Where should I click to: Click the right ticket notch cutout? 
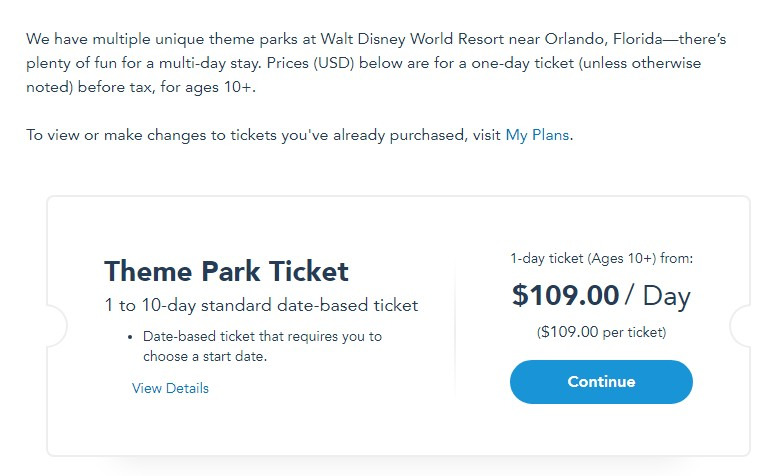[x=742, y=326]
